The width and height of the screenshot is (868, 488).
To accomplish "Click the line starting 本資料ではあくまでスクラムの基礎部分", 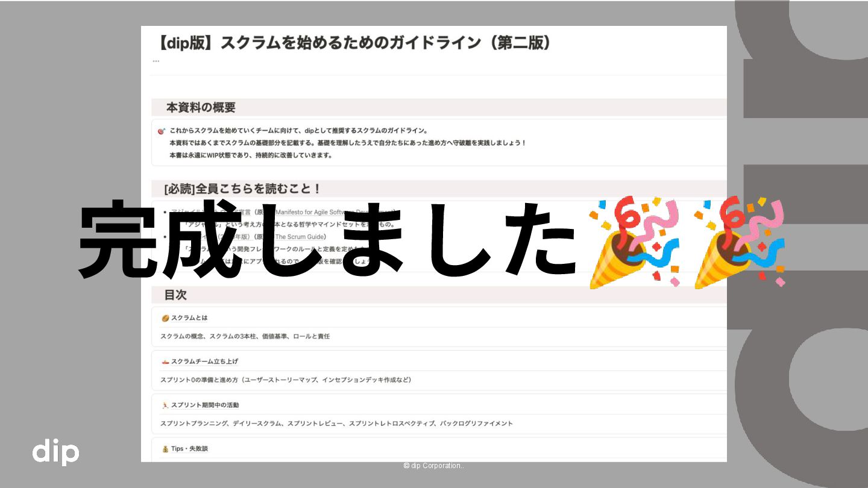I will point(348,143).
